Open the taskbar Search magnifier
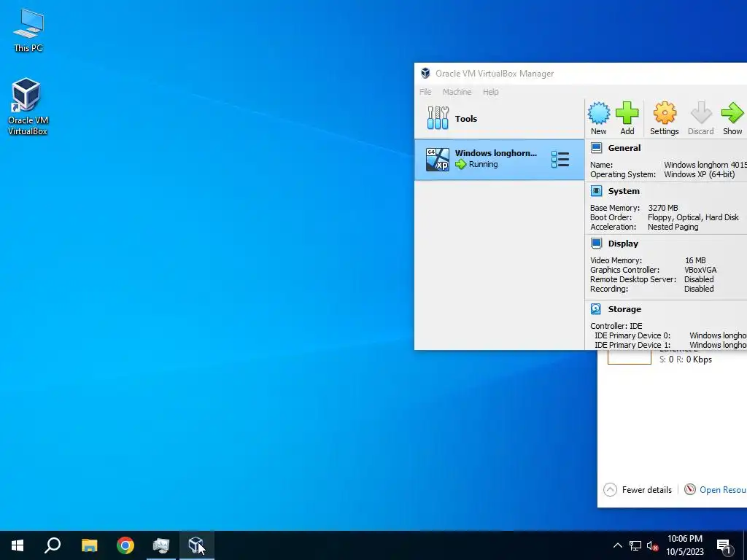Image resolution: width=747 pixels, height=560 pixels. [53, 545]
